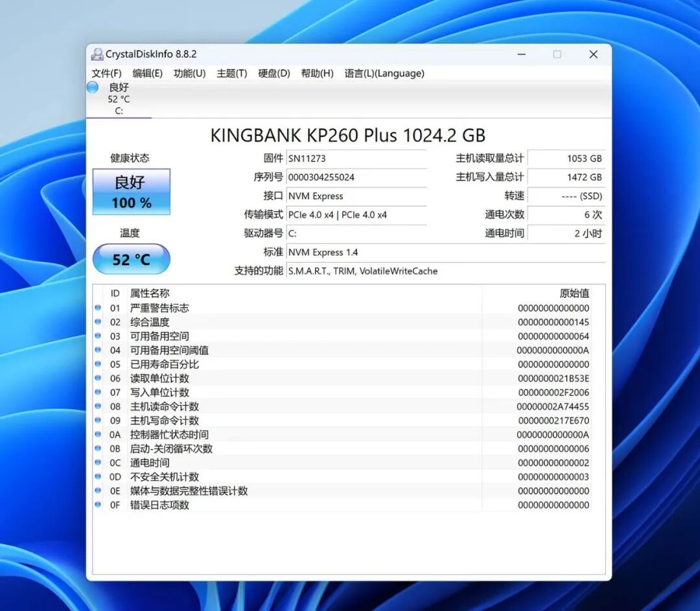Click status dot for 06 读取单位计数
Viewport: 700px width, 611px height.
(x=99, y=378)
